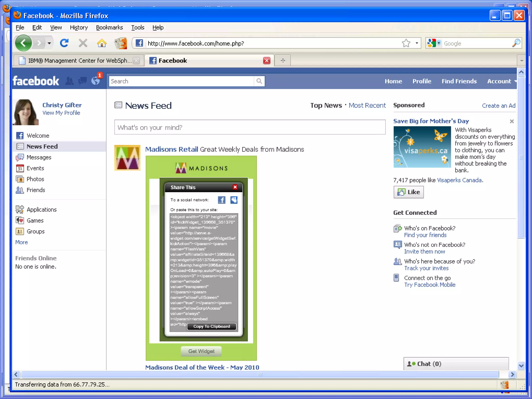Viewport: 532px width, 399px height.
Task: Dismiss the Mother's Day sponsored ad
Action: click(x=512, y=121)
